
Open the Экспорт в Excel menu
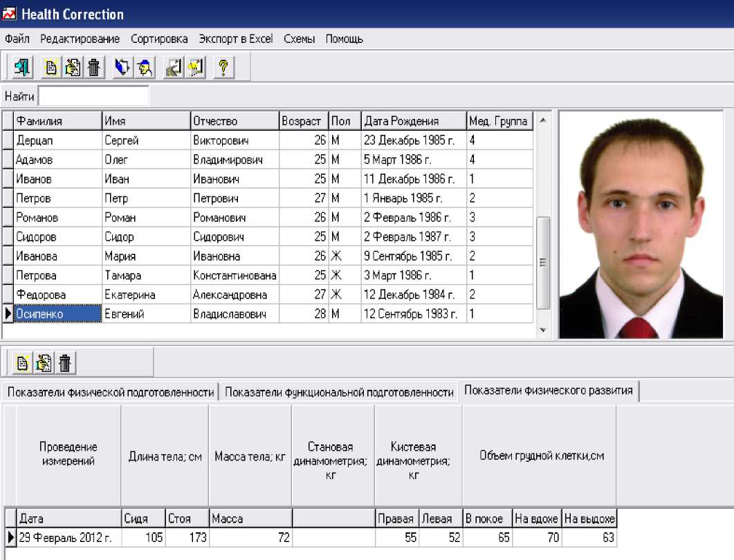235,39
